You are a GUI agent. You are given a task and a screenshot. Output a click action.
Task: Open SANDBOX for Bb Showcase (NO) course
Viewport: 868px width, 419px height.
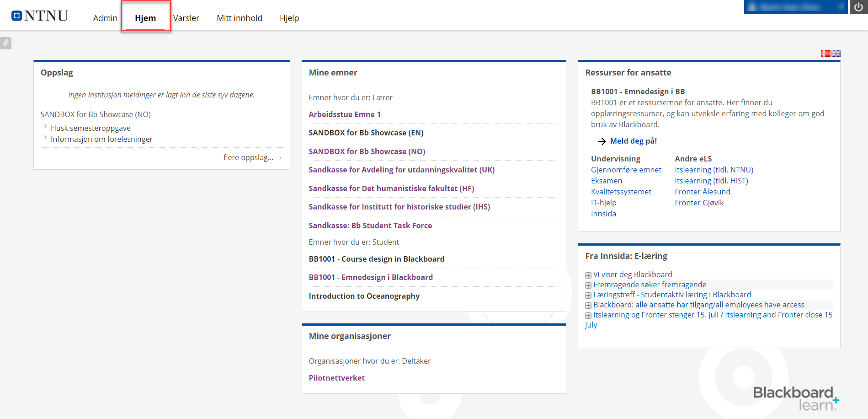click(x=367, y=151)
